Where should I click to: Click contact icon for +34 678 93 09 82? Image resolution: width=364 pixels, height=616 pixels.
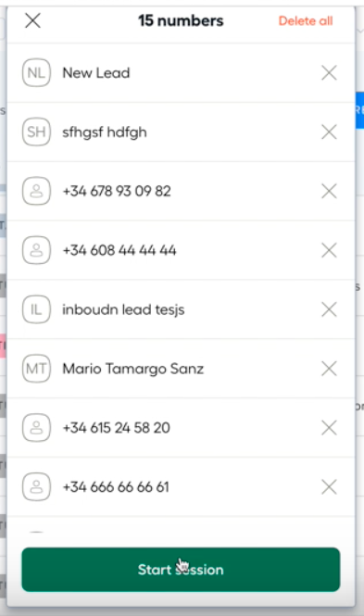click(x=36, y=191)
